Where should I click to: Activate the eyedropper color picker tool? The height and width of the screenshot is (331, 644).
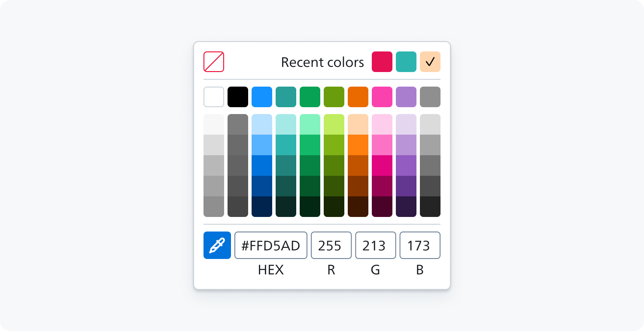[217, 245]
